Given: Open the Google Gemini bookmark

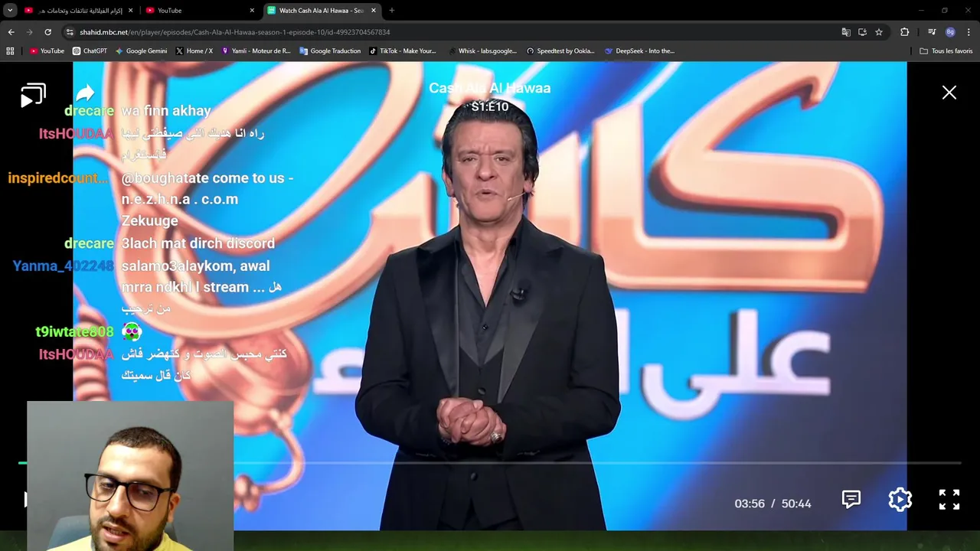Looking at the screenshot, I should [x=141, y=51].
